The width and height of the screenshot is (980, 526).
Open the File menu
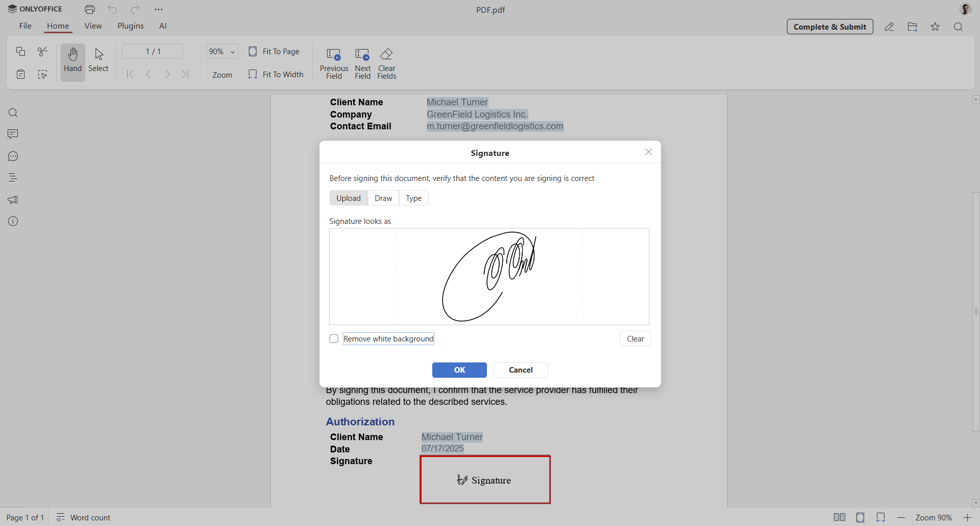pos(25,26)
